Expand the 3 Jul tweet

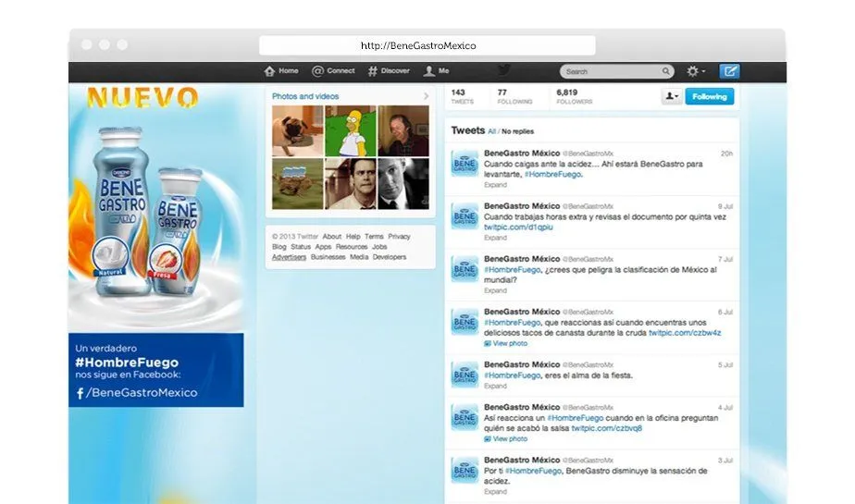point(495,491)
